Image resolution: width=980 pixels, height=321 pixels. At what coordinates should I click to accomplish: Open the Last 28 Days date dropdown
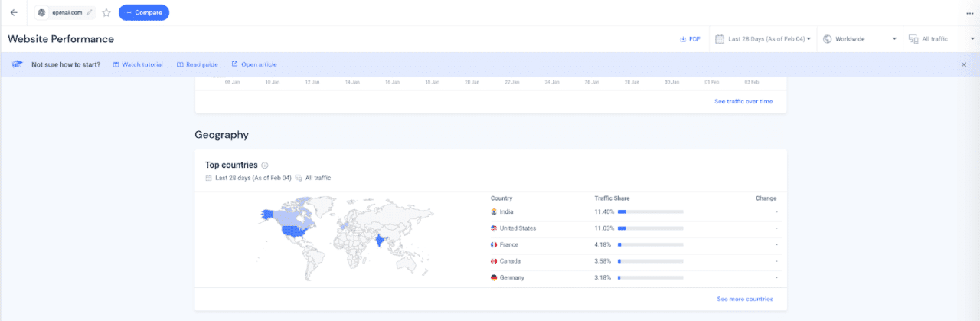click(x=763, y=39)
